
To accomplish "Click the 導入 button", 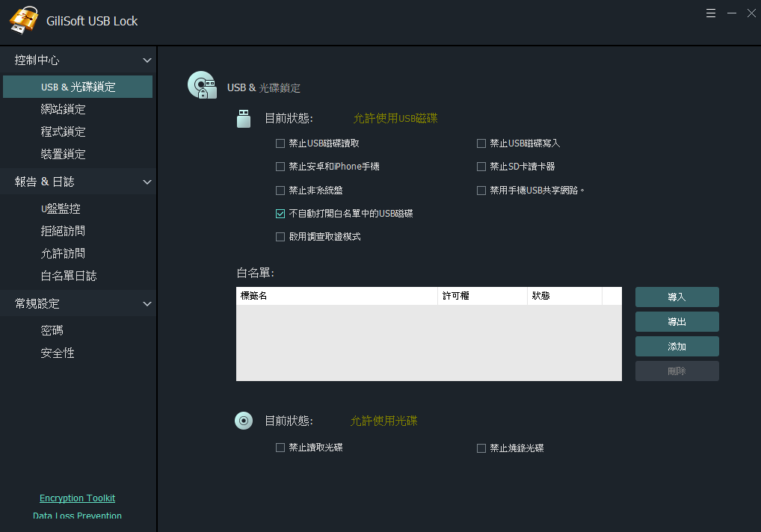I will (x=677, y=297).
